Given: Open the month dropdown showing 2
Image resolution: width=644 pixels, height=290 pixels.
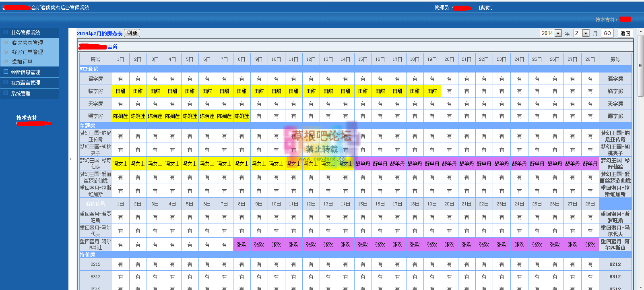Looking at the screenshot, I should tap(586, 33).
